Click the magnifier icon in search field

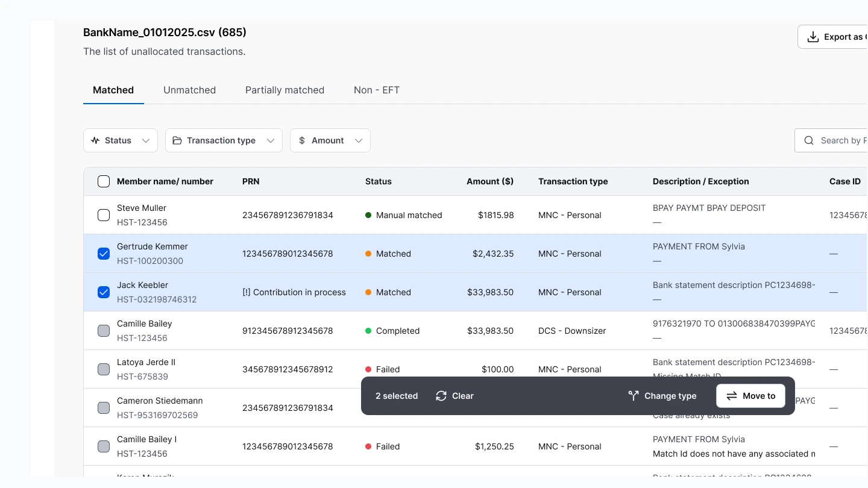point(809,140)
